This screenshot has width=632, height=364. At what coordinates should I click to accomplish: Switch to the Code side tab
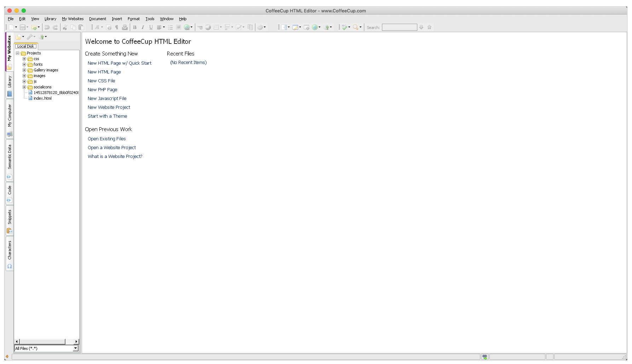tap(10, 194)
